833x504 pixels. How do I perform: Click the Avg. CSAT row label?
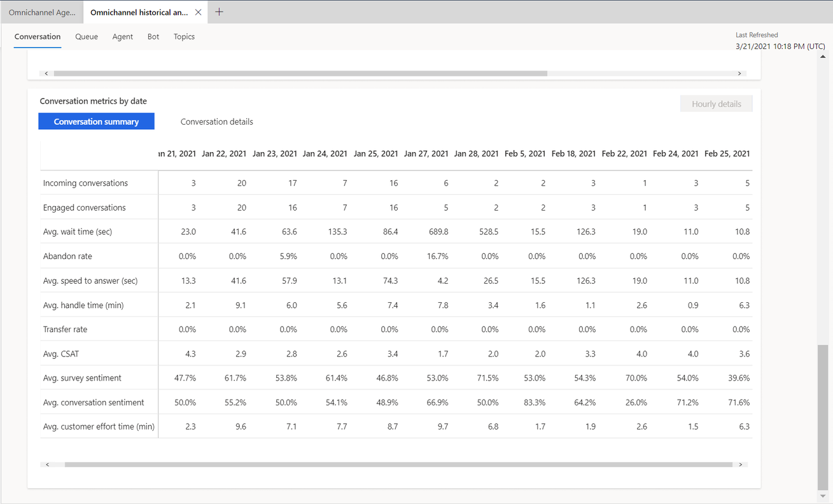pyautogui.click(x=60, y=354)
